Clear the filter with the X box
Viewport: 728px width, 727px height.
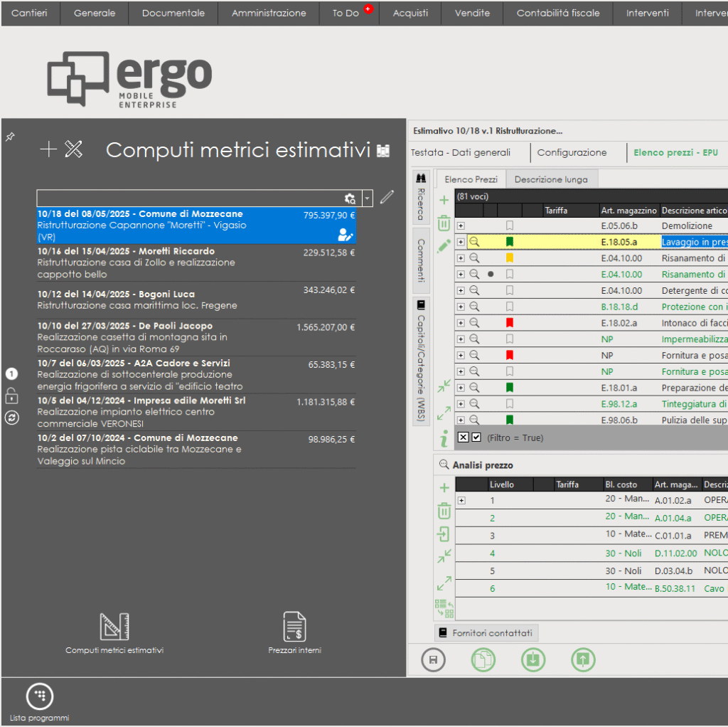point(463,437)
